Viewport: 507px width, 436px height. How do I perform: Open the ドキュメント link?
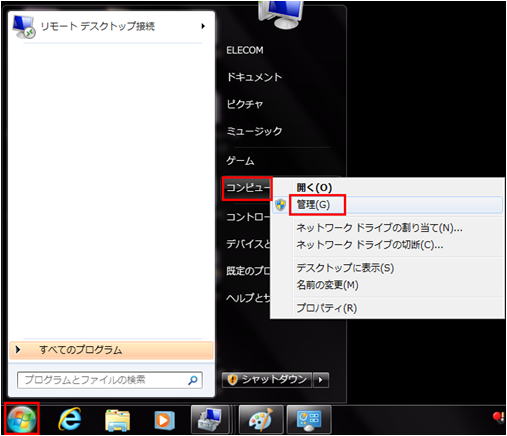click(254, 77)
